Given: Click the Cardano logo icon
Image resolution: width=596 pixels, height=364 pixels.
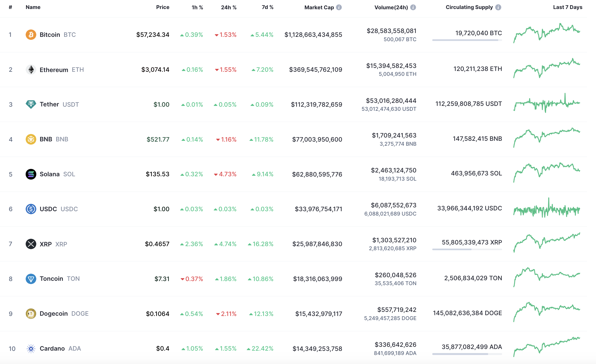Looking at the screenshot, I should 31,348.
